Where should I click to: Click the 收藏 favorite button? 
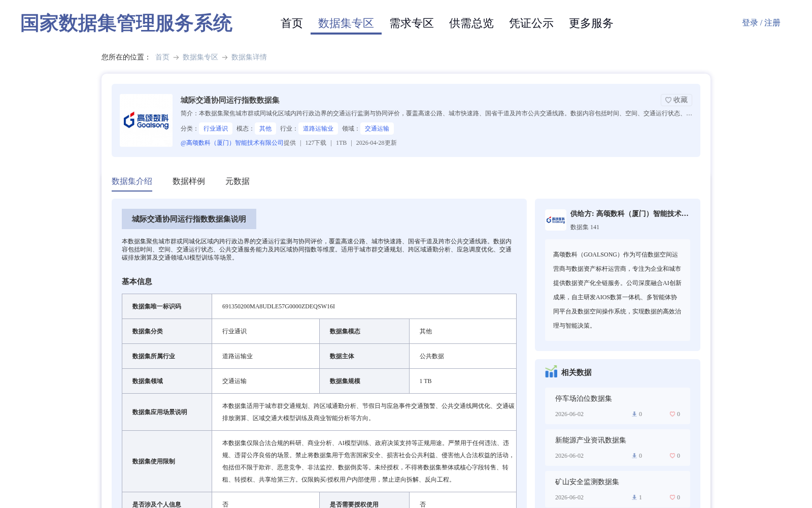(676, 100)
